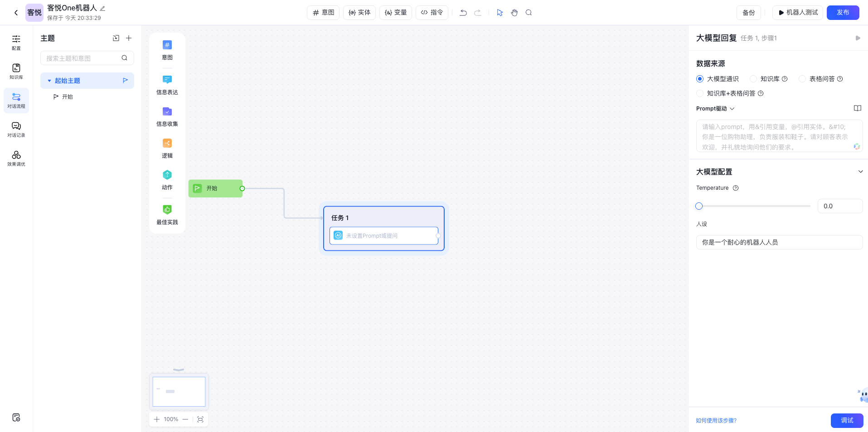Switch to 对话记录 sidebar tab

click(x=16, y=129)
